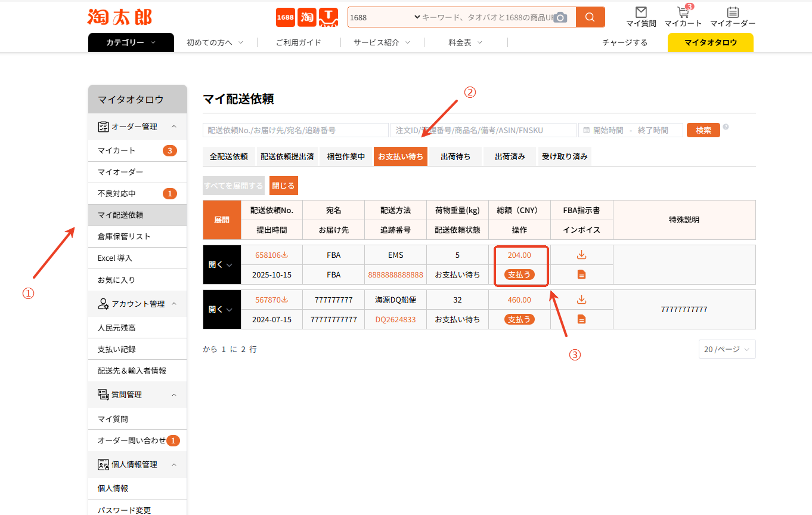This screenshot has width=812, height=515.
Task: Click help question mark next to 検索
Action: pyautogui.click(x=726, y=127)
